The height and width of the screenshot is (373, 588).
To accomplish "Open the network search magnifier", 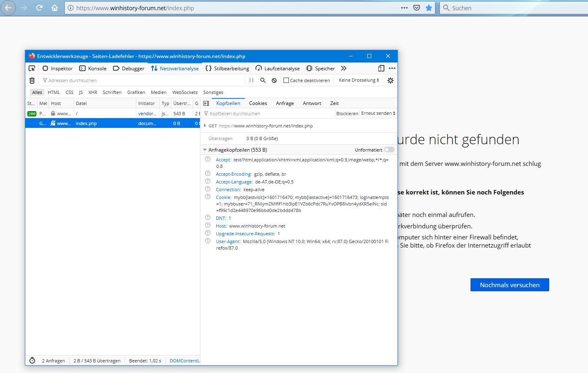I will pos(263,80).
